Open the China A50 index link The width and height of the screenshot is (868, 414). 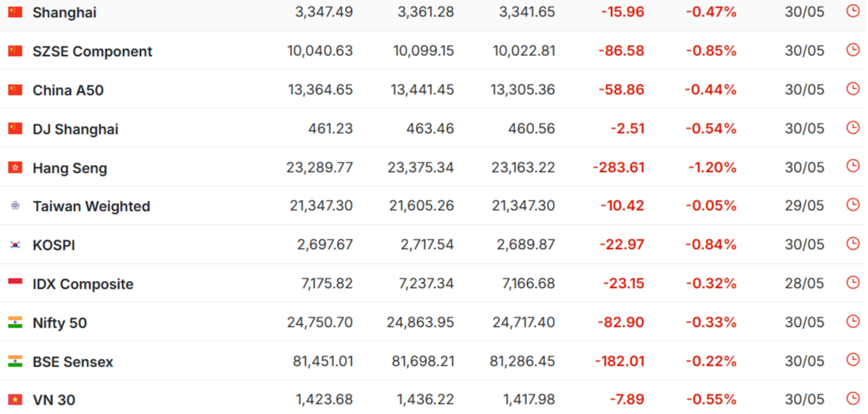tap(68, 90)
